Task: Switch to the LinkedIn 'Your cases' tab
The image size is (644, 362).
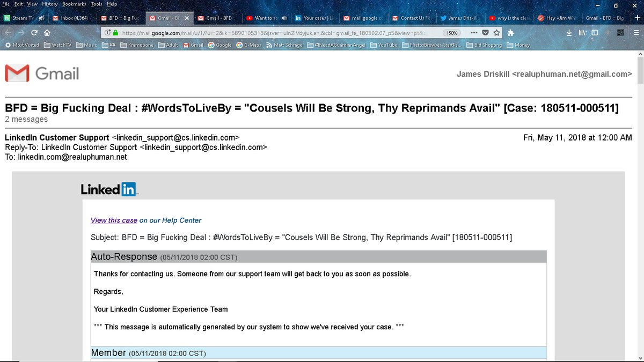Action: pos(314,18)
